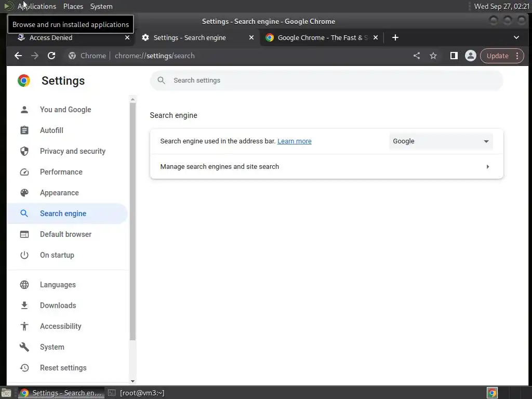This screenshot has width=532, height=399.
Task: Click the Wed Sep 27 clock
Action: point(502,6)
